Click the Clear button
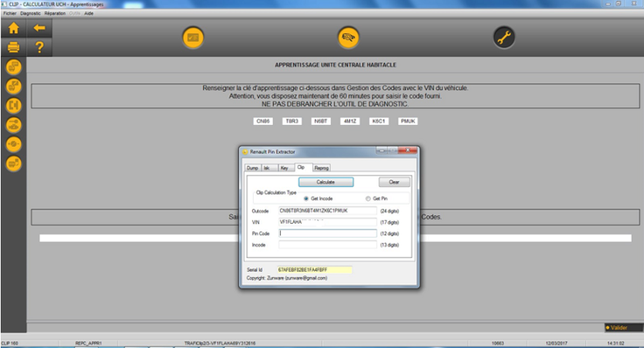Viewport: 644px width, 348px height. [394, 182]
